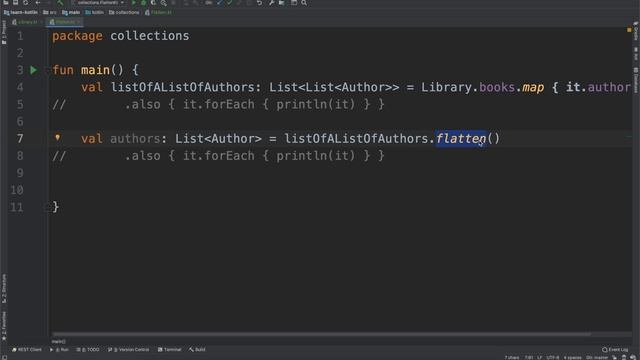Open the Event Log
This screenshot has height=360, width=640.
[x=615, y=349]
